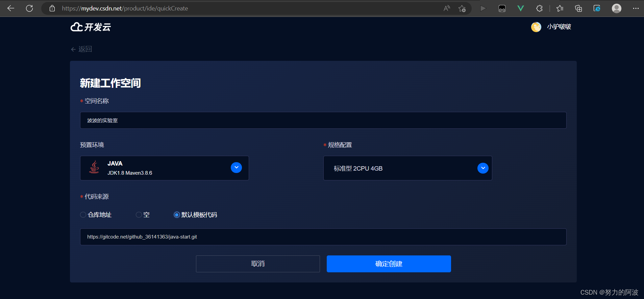Open the 小驴啵啵 username link
This screenshot has height=299, width=644.
pyautogui.click(x=559, y=27)
